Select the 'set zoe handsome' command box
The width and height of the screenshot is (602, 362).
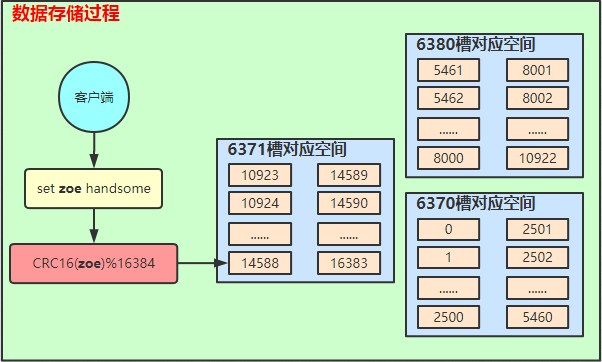click(94, 188)
